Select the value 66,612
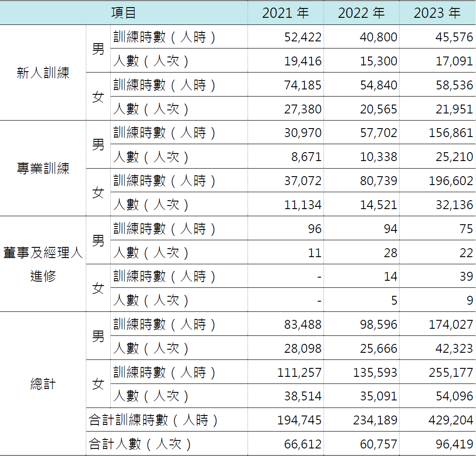Screen dimensions: 476x456 click(303, 444)
